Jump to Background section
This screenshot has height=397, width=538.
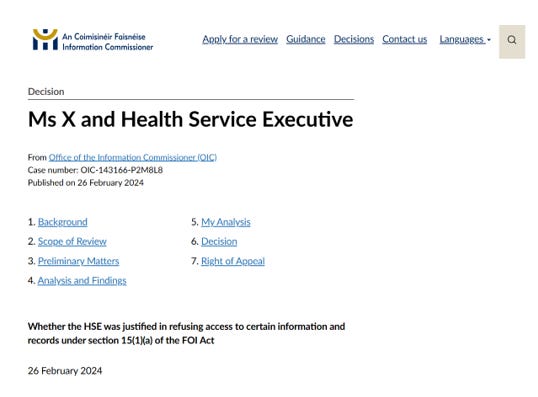(x=62, y=222)
